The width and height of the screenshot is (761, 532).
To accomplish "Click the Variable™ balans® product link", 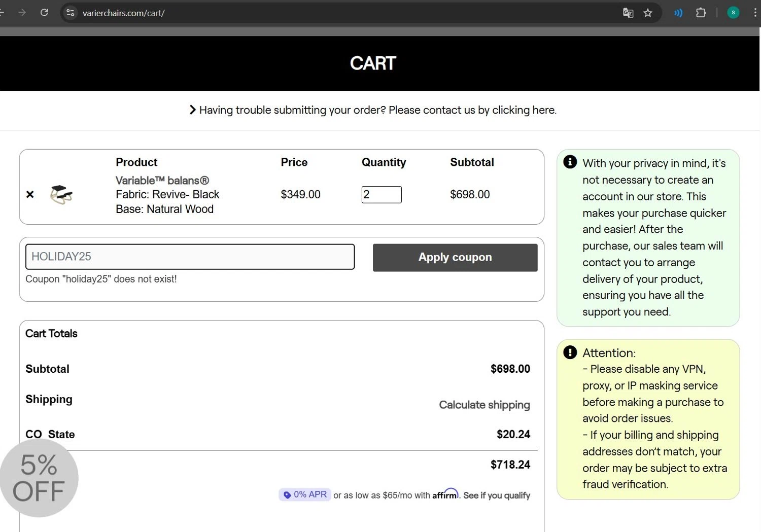I will point(162,181).
